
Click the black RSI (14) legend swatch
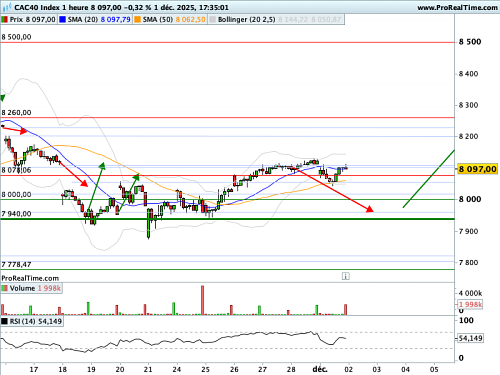[x=5, y=322]
